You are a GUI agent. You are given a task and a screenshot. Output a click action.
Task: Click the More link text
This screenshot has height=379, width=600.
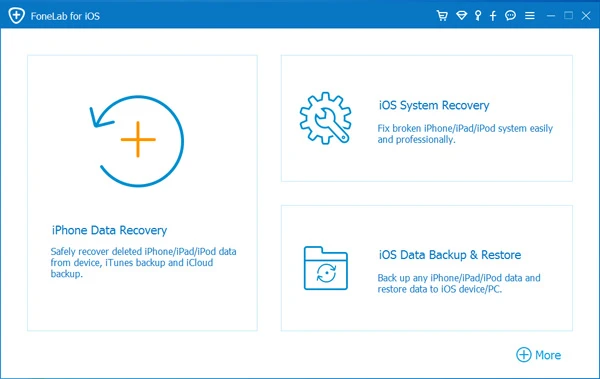pos(548,355)
